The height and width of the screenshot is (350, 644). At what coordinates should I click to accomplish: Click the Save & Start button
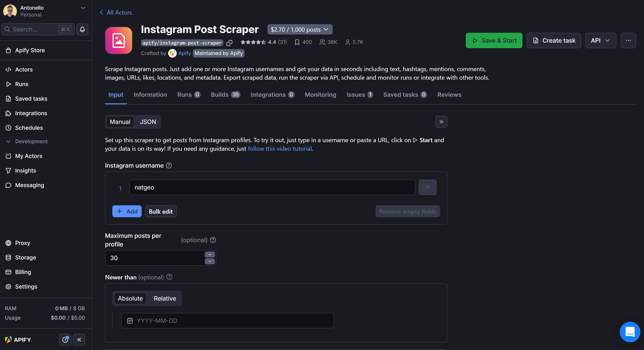[x=494, y=40]
